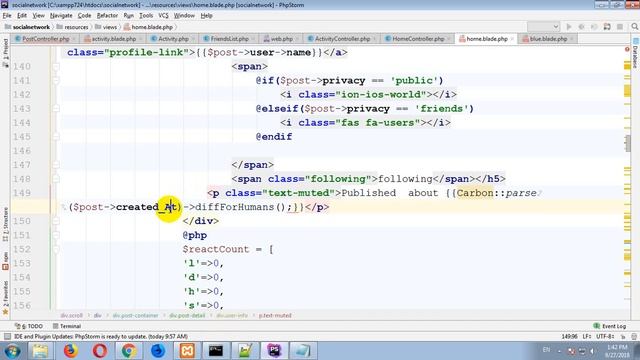Collapse the closing span fold marker on line 147
The width and height of the screenshot is (640, 360).
(x=56, y=165)
